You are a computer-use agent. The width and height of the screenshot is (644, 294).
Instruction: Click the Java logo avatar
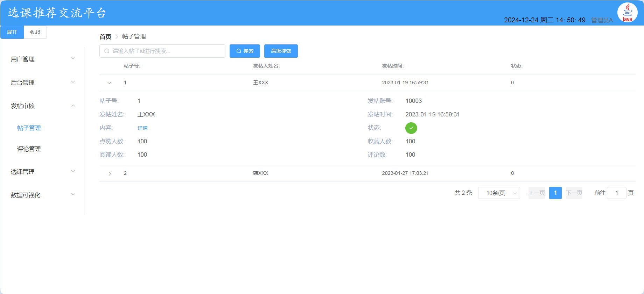click(628, 13)
